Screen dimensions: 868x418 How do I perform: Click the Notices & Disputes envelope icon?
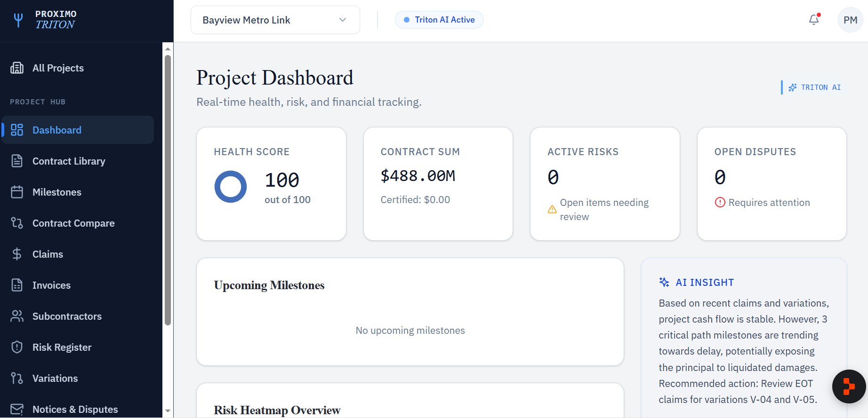17,410
